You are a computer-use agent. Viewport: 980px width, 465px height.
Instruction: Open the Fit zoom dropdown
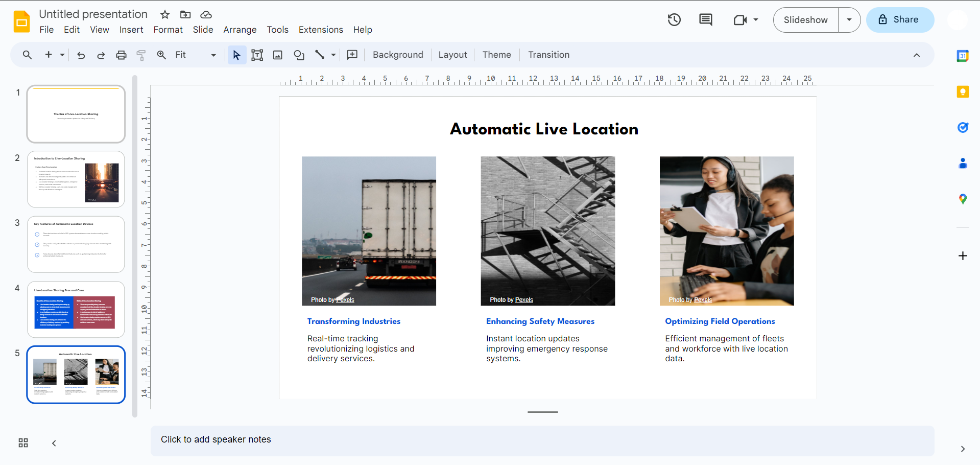pos(196,55)
